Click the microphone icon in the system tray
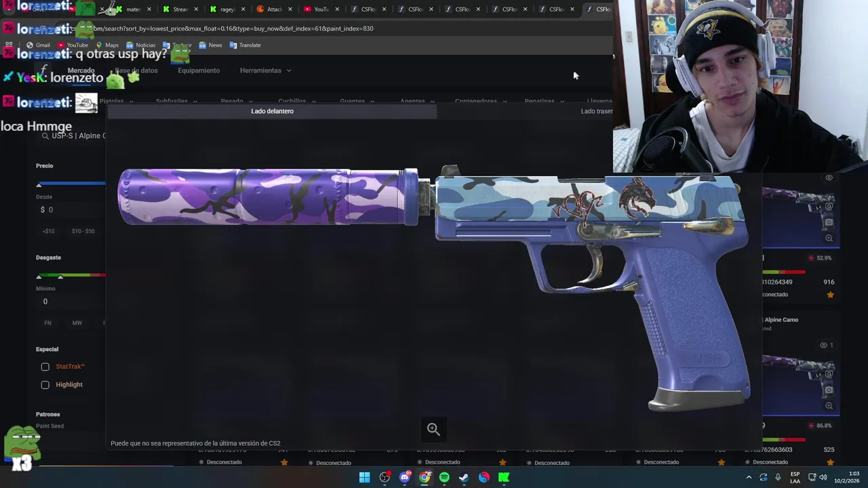 (778, 478)
